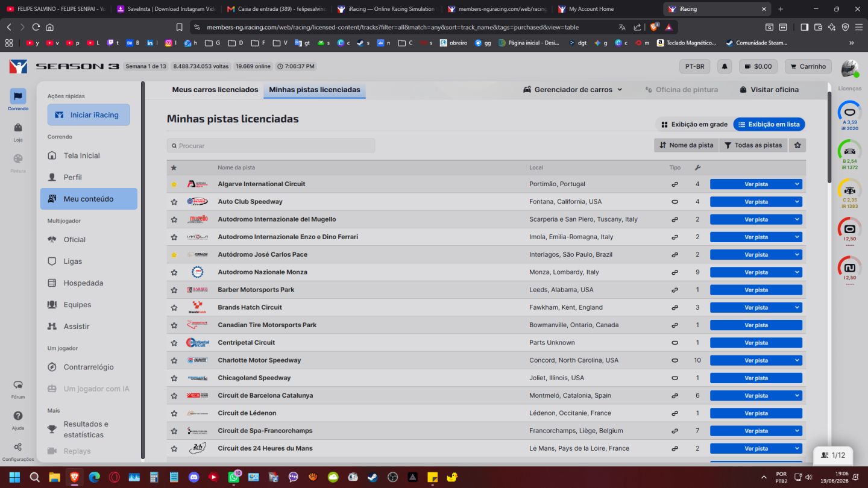Viewport: 868px width, 488px height.
Task: Open Contrarrelógio in the sidebar
Action: click(x=89, y=367)
